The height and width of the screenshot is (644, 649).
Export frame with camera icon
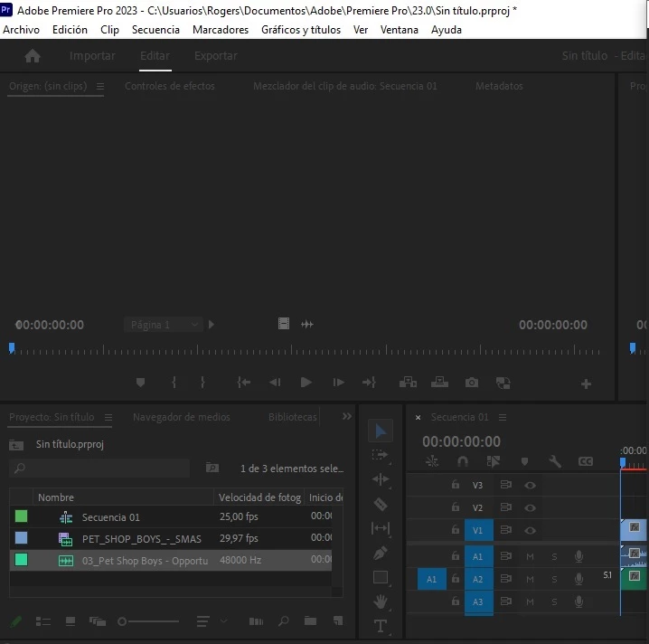click(472, 383)
